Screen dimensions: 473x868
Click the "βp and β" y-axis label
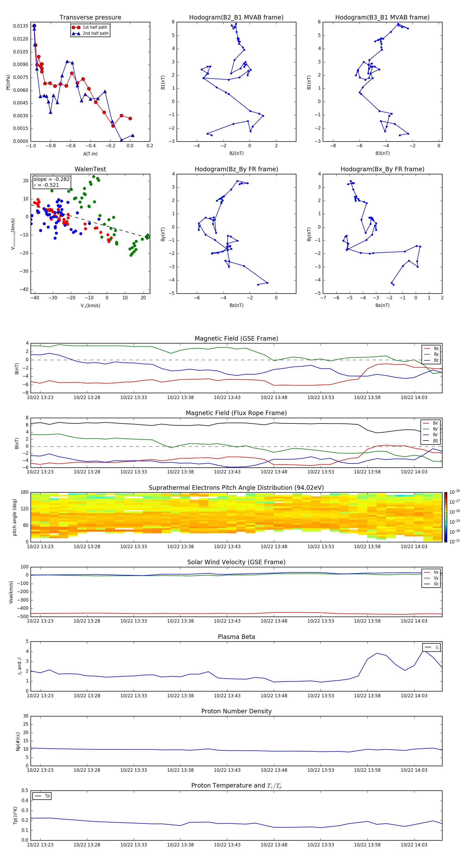20,666
